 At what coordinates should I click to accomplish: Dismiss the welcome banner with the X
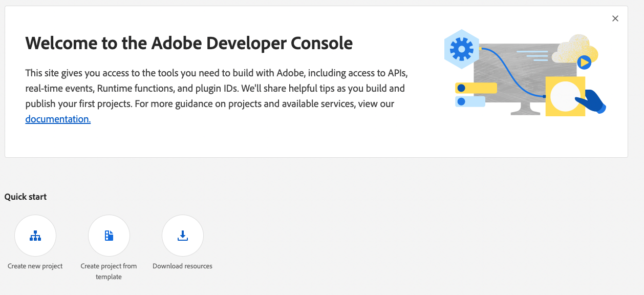pyautogui.click(x=615, y=18)
